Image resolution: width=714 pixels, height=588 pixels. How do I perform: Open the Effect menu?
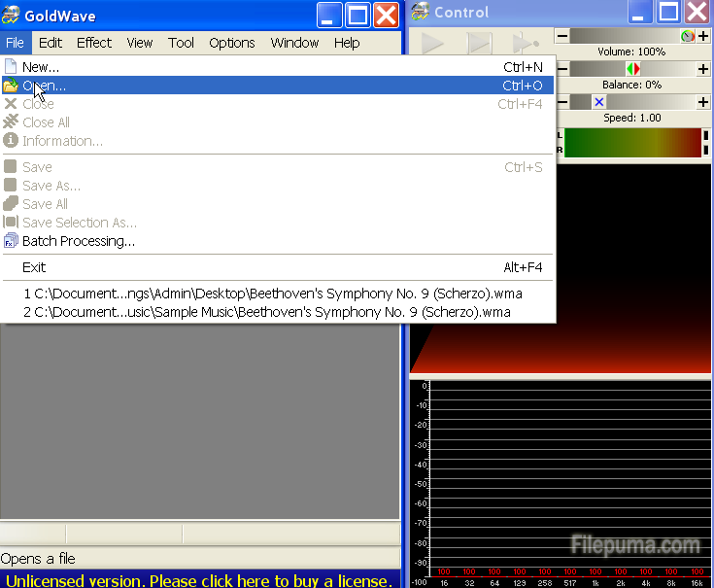pos(94,43)
